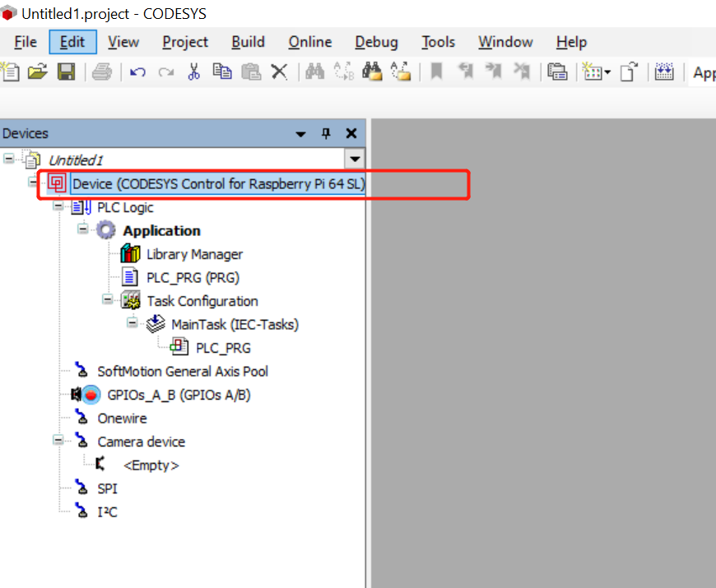Open the Tools menu
This screenshot has height=588, width=716.
(x=438, y=42)
